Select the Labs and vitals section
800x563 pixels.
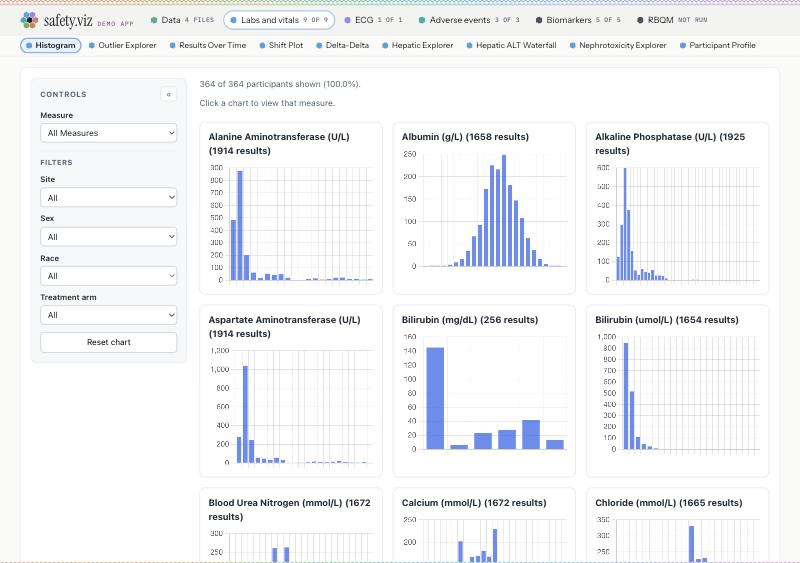279,20
